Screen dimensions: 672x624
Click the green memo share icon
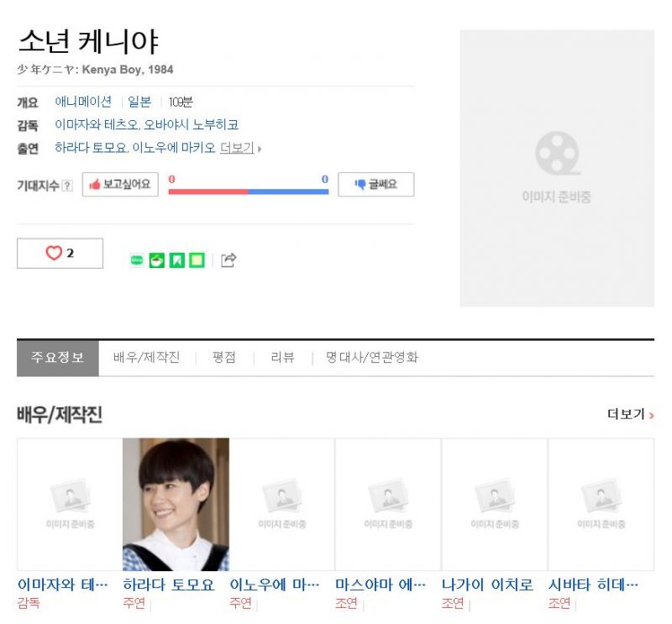[197, 260]
